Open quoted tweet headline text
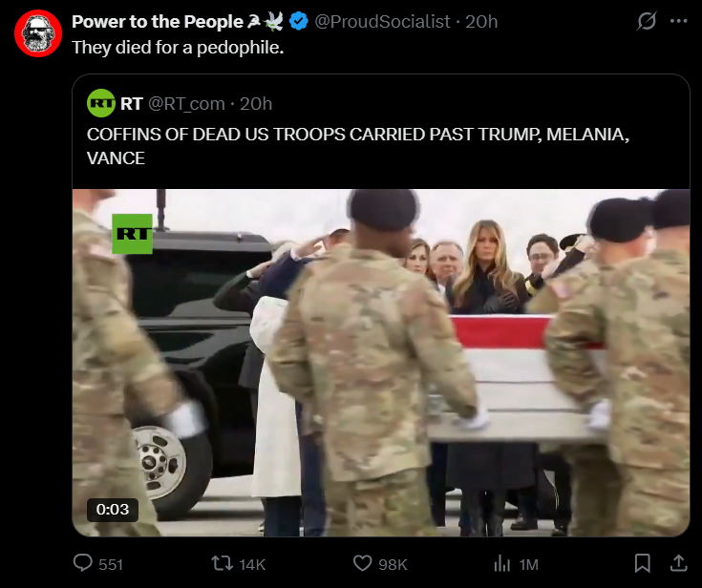This screenshot has height=588, width=702. pyautogui.click(x=358, y=146)
